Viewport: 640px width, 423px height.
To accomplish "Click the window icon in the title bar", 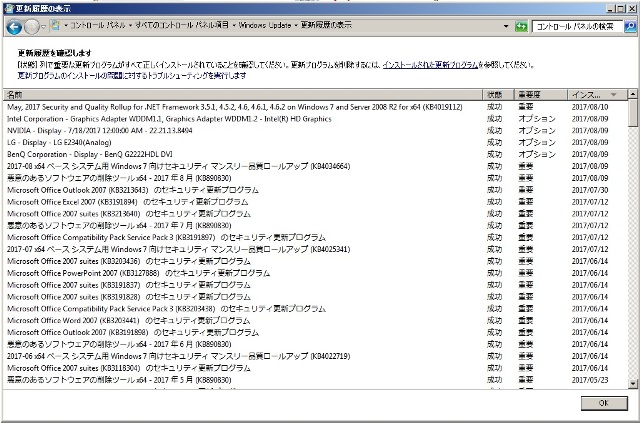I will click(9, 8).
